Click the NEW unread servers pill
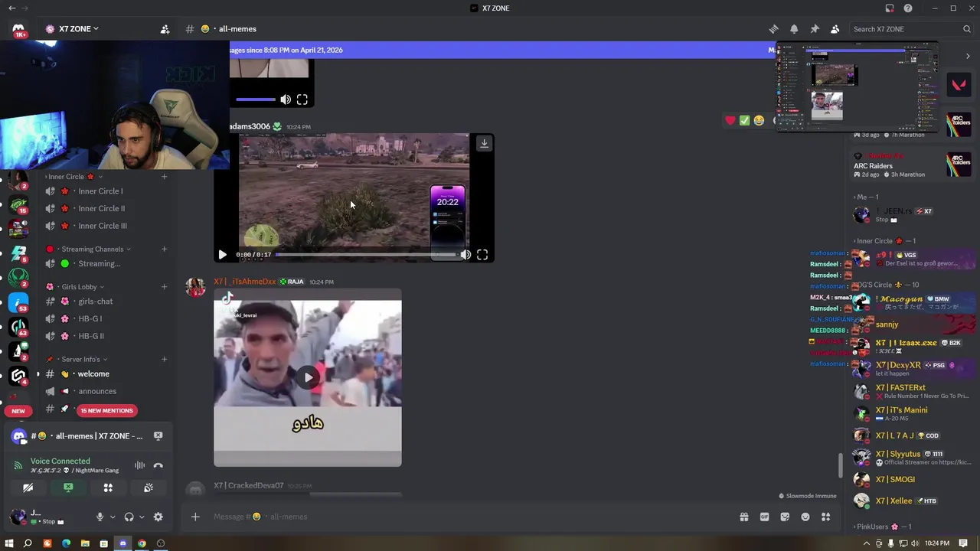This screenshot has width=980, height=551. click(18, 411)
